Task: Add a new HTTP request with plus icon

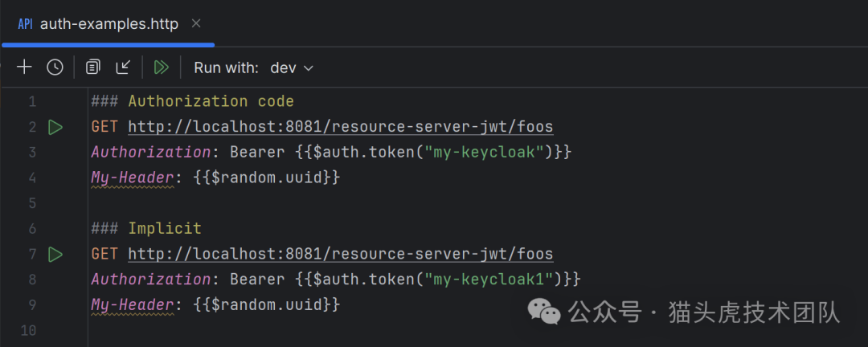Action: [x=24, y=67]
